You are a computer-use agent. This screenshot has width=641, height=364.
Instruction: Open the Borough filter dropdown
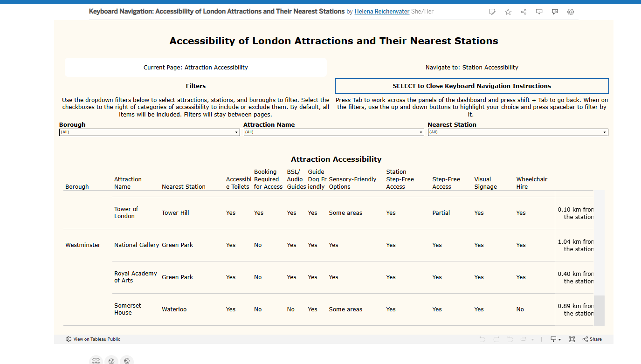point(150,132)
